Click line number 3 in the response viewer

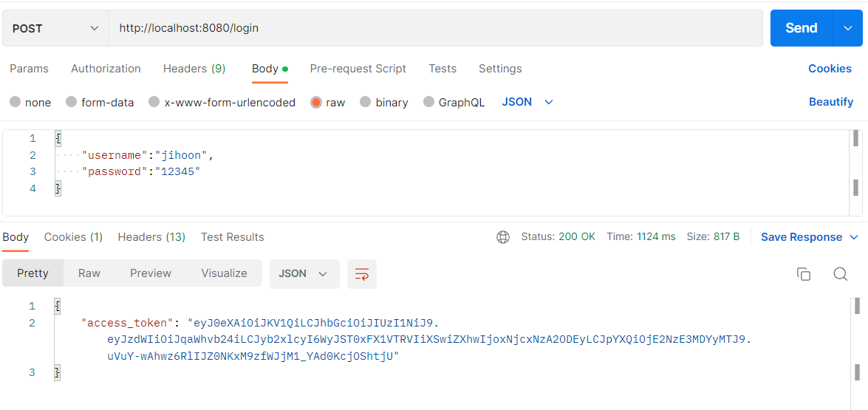pyautogui.click(x=32, y=373)
